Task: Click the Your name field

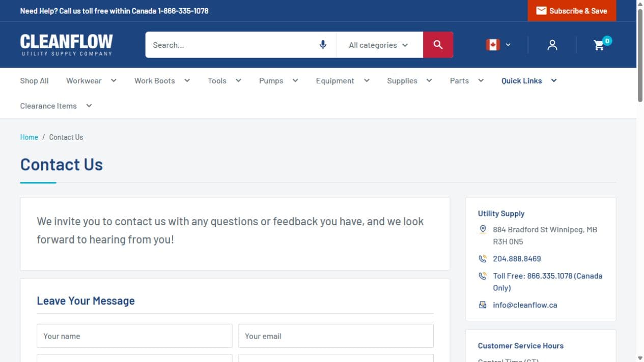Action: (134, 336)
